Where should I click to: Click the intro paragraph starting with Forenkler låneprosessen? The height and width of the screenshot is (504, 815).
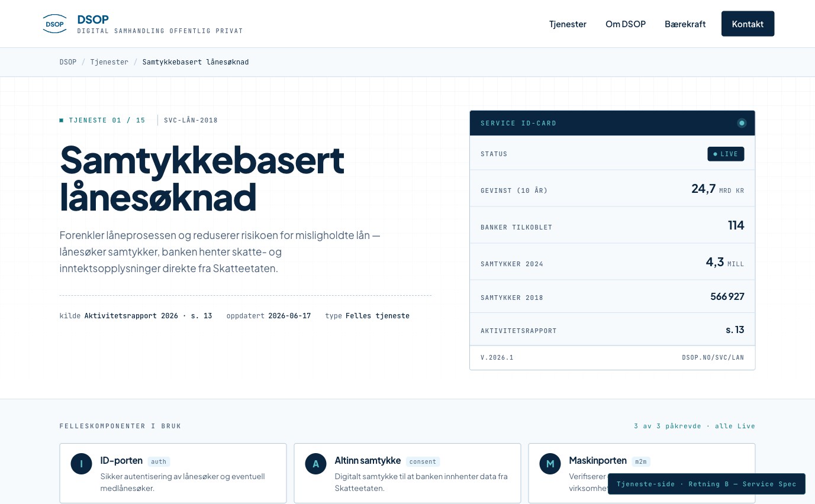[x=220, y=252]
